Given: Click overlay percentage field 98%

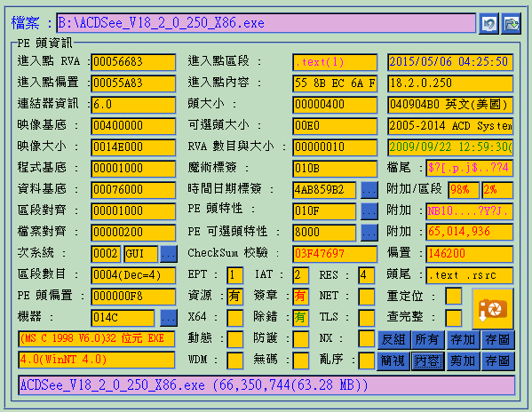Looking at the screenshot, I should pyautogui.click(x=464, y=190).
